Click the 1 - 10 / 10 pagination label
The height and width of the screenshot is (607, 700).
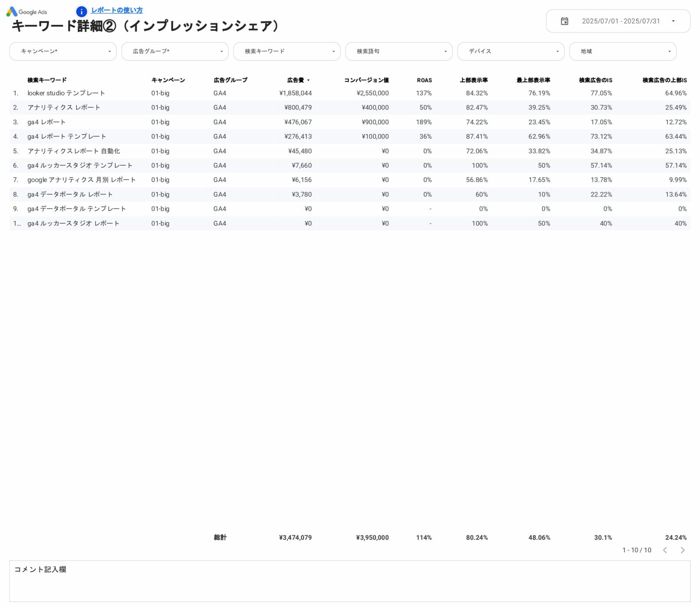pyautogui.click(x=637, y=550)
